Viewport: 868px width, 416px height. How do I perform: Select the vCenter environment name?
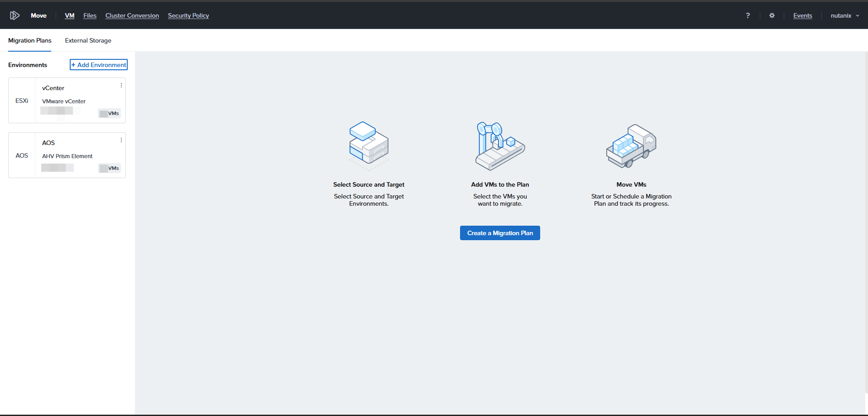click(53, 88)
